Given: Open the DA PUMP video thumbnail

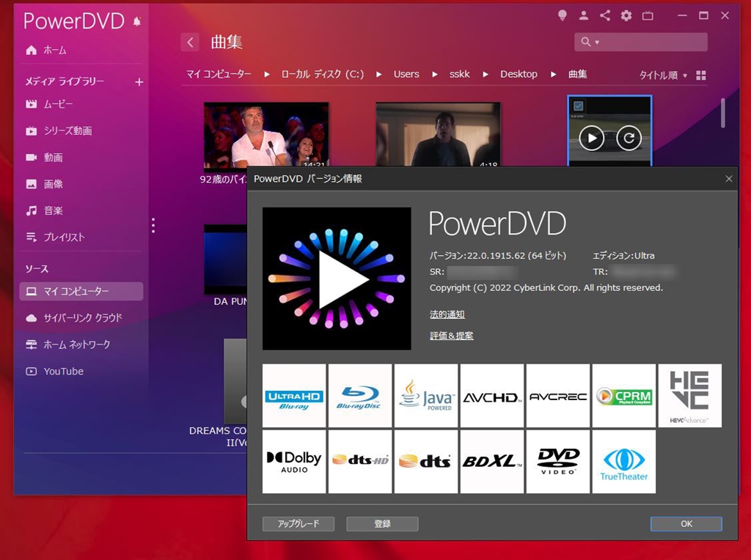Looking at the screenshot, I should [x=225, y=259].
